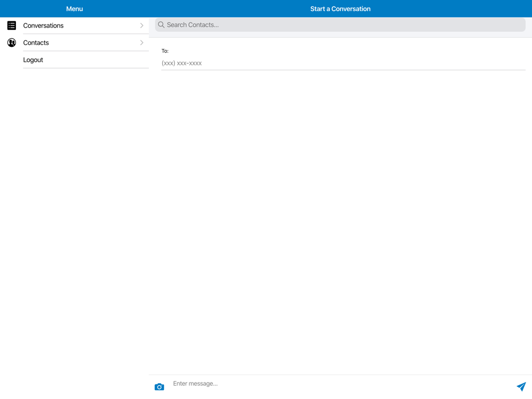Tap the camera icon to attach photo
This screenshot has height=399, width=532.
pyautogui.click(x=159, y=387)
